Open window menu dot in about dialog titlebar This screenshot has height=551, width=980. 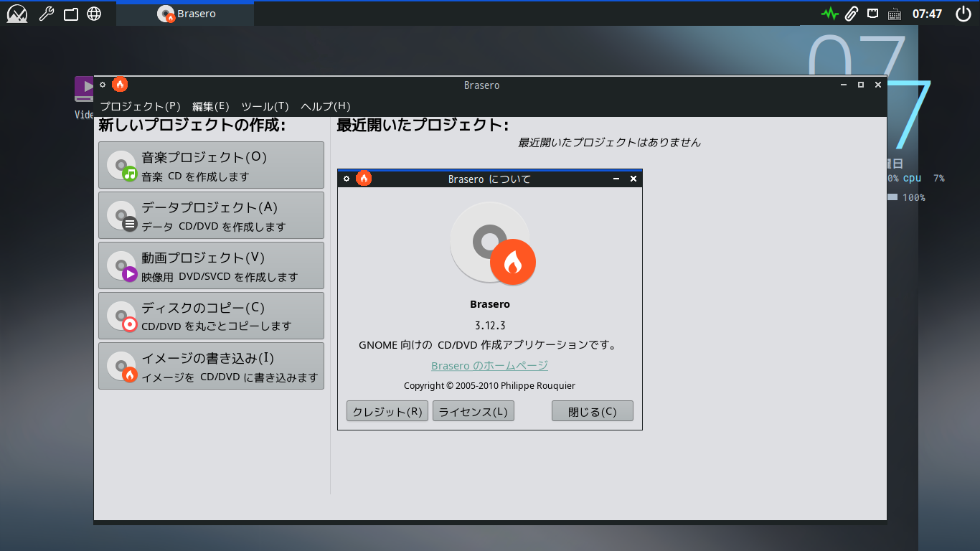(347, 179)
